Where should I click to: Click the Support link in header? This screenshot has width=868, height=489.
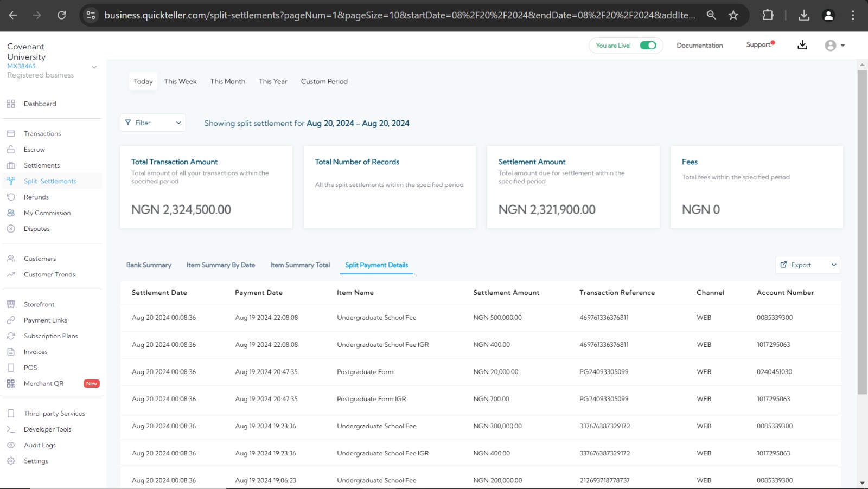click(758, 45)
